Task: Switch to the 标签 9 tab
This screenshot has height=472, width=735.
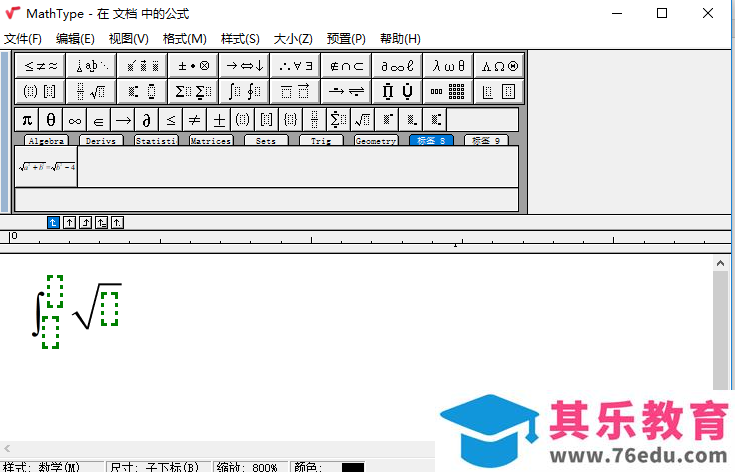Action: [x=486, y=141]
